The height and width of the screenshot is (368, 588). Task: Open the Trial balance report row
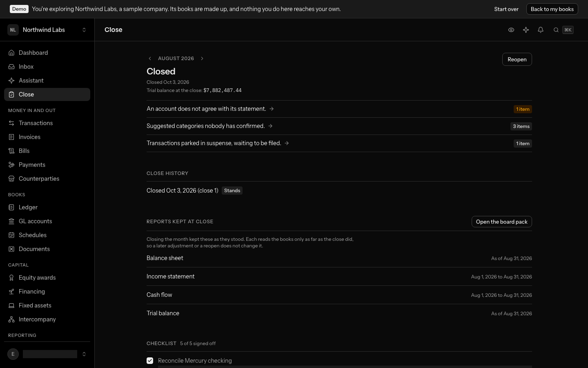click(x=339, y=313)
